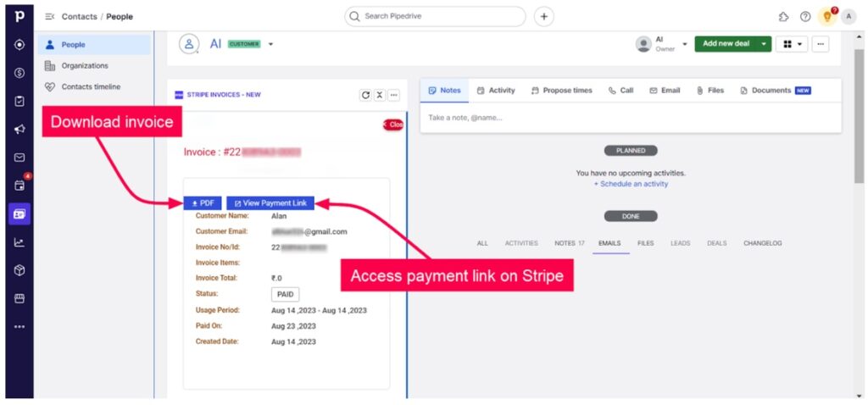This screenshot has width=868, height=405.
Task: Open Products box icon in sidebar
Action: [x=19, y=270]
